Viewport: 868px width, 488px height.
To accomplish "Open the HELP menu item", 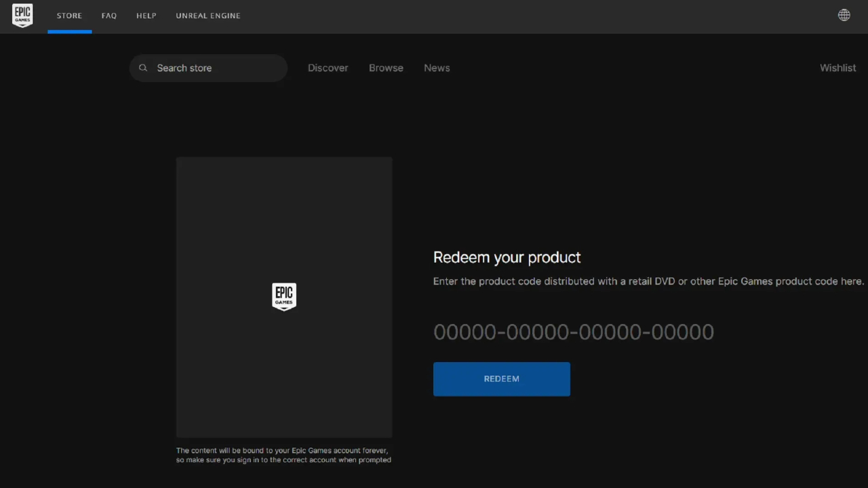I will point(146,16).
